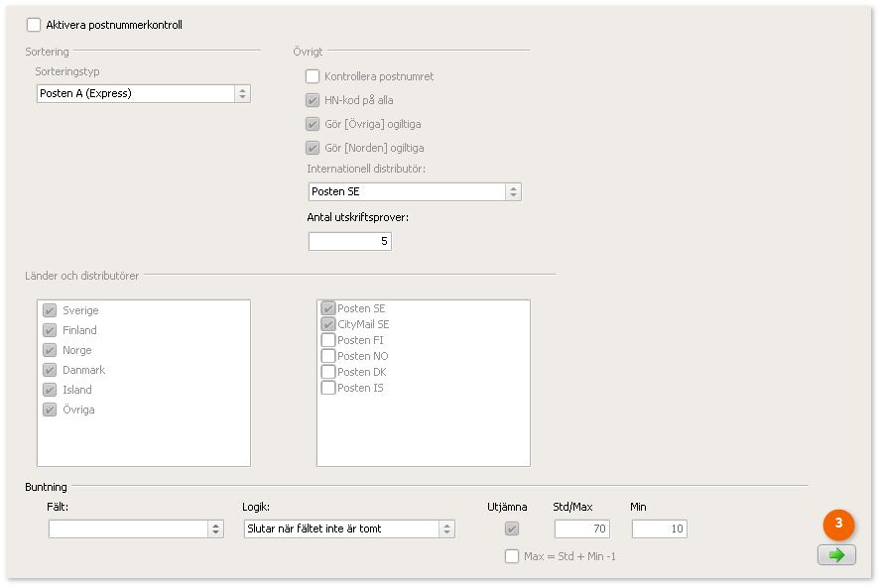
Task: Toggle Gör [Norden] ogiltiga checkbox
Action: 313,148
